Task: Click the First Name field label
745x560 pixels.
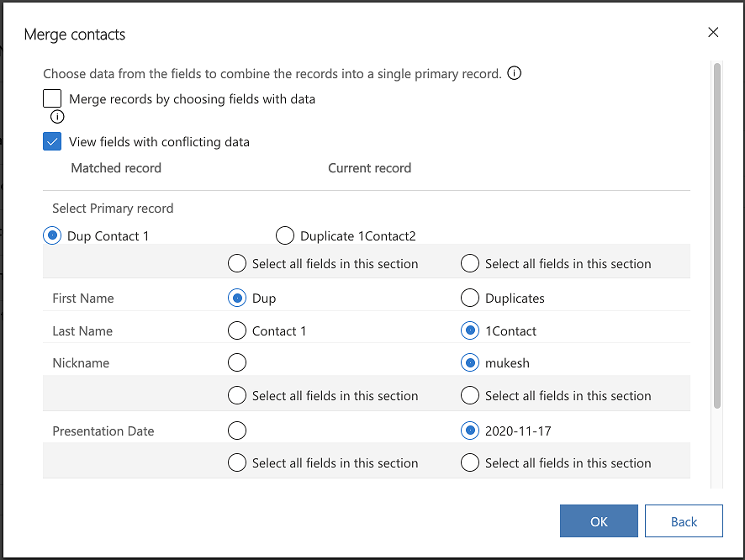Action: pyautogui.click(x=83, y=298)
